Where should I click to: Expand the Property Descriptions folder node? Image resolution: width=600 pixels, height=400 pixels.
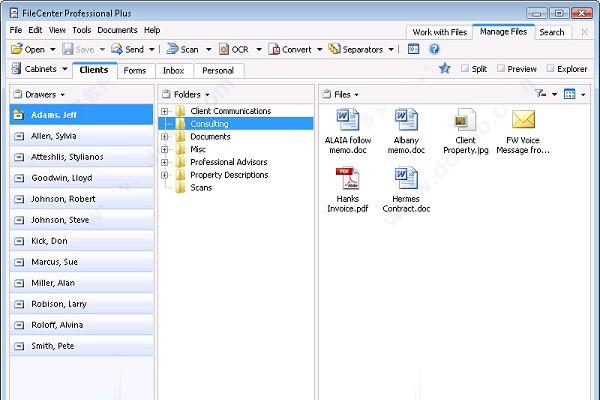tap(165, 175)
